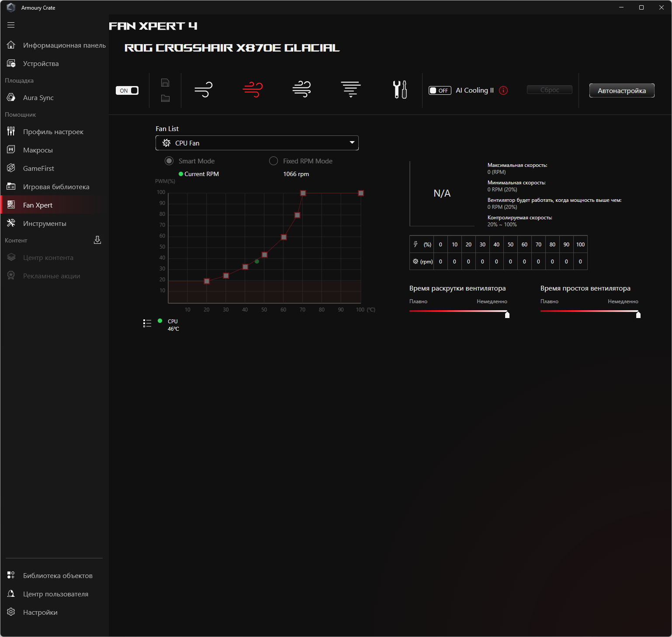The height and width of the screenshot is (637, 672).
Task: Select the red Standard fan profile icon
Action: (253, 90)
